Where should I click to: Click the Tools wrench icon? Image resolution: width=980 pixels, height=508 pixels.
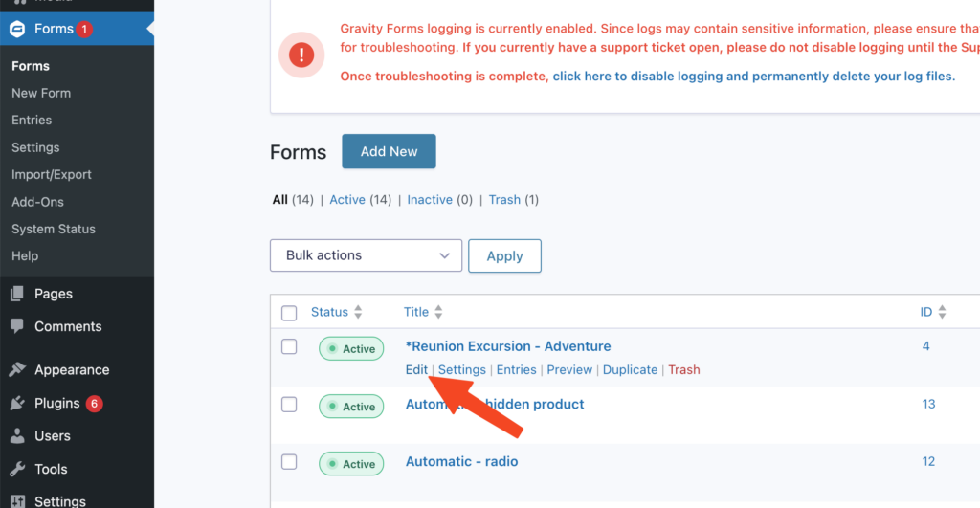17,469
